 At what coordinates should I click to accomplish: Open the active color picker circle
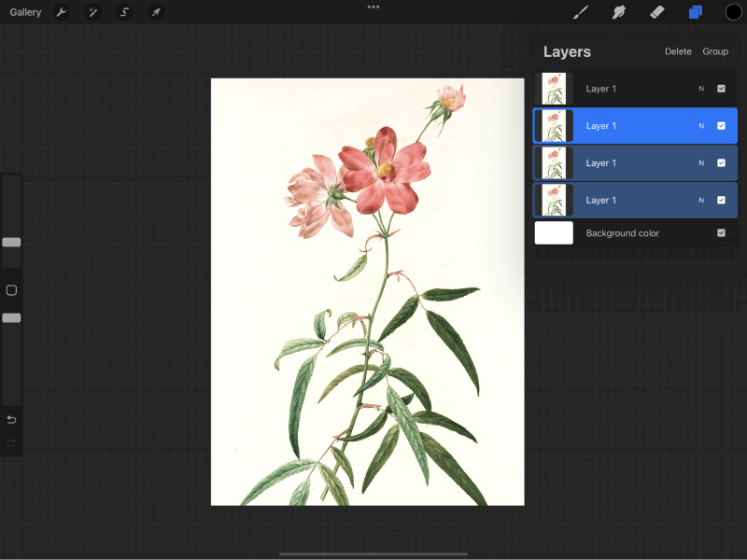(x=734, y=12)
